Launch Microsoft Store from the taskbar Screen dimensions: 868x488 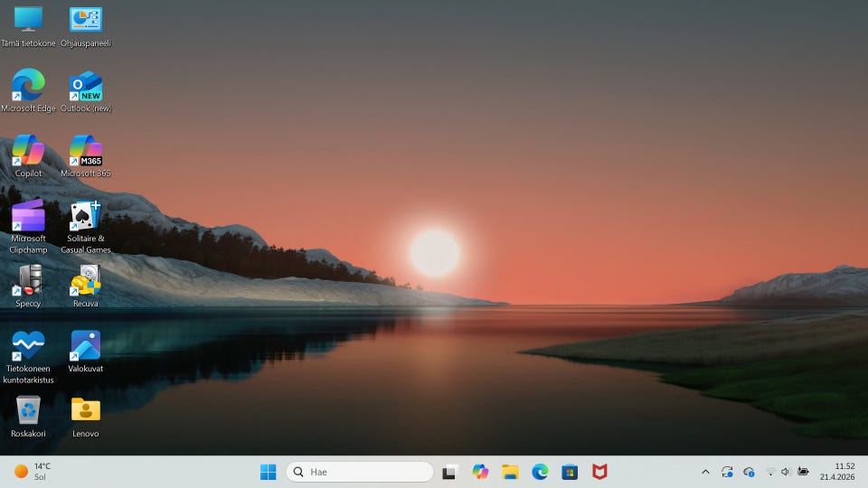pos(570,472)
